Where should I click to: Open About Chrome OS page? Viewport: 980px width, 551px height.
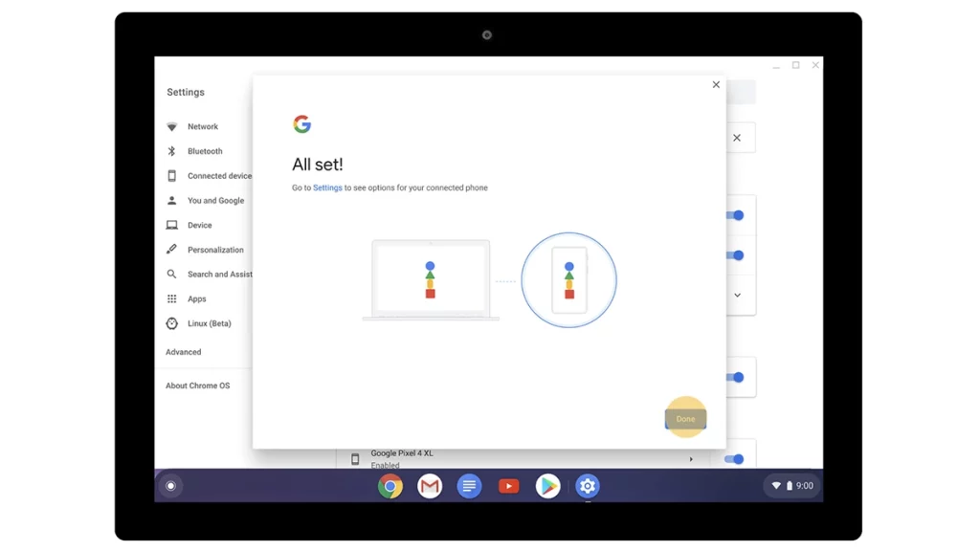click(197, 386)
